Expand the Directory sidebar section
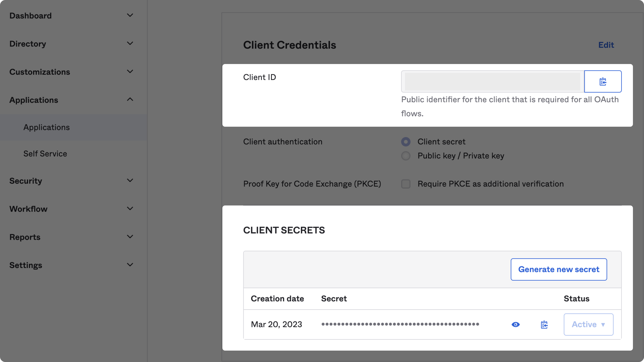The image size is (644, 362). click(130, 43)
